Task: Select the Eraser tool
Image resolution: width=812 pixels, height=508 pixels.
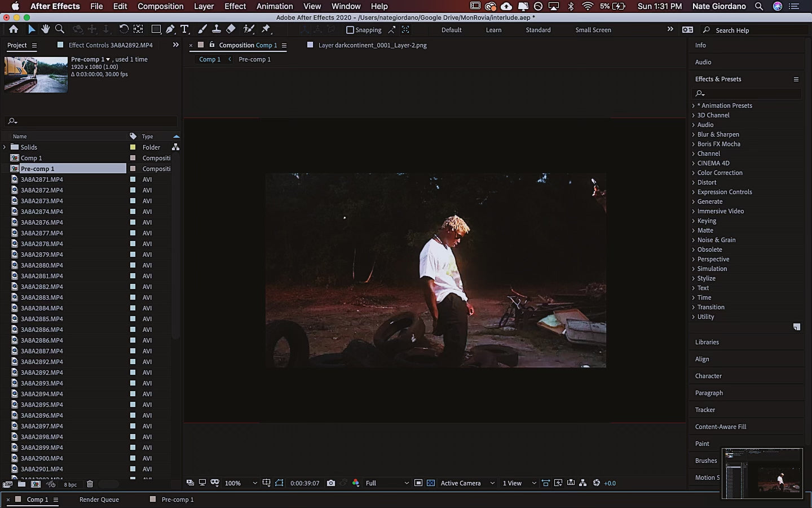Action: coord(231,29)
